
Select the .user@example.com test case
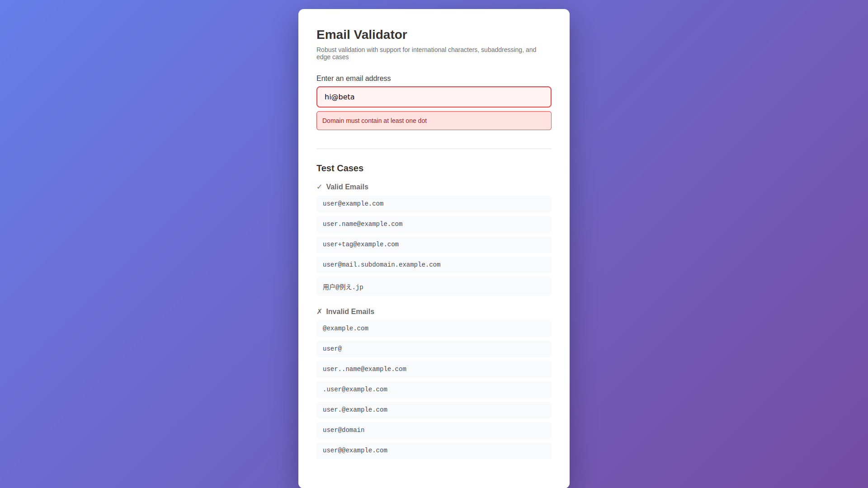coord(434,389)
